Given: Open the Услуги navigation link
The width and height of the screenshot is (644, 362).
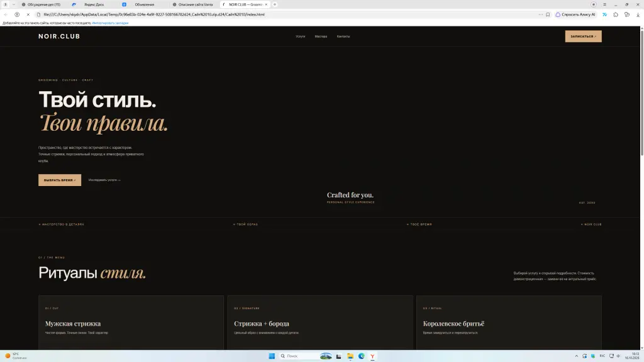Looking at the screenshot, I should click(x=300, y=36).
